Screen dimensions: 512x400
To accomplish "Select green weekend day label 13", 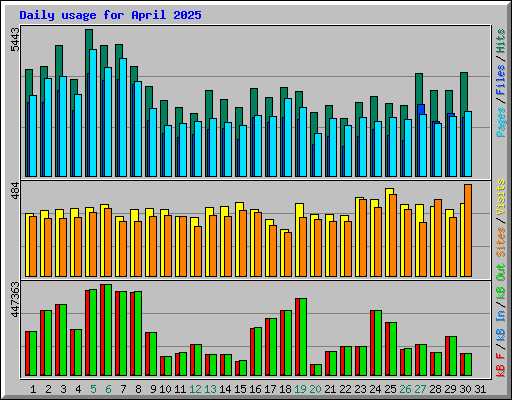I will click(210, 389).
